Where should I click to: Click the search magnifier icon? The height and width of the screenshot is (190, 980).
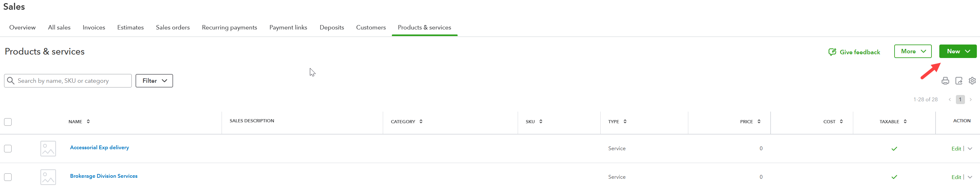[11, 81]
